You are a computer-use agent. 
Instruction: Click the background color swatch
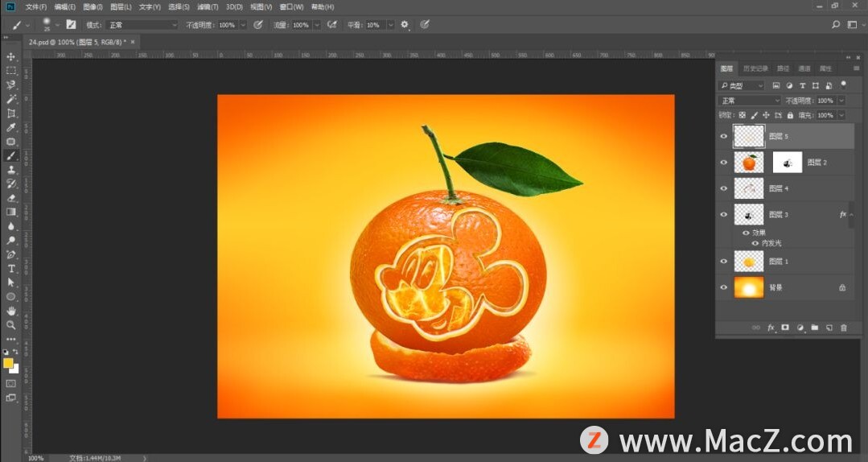14,369
